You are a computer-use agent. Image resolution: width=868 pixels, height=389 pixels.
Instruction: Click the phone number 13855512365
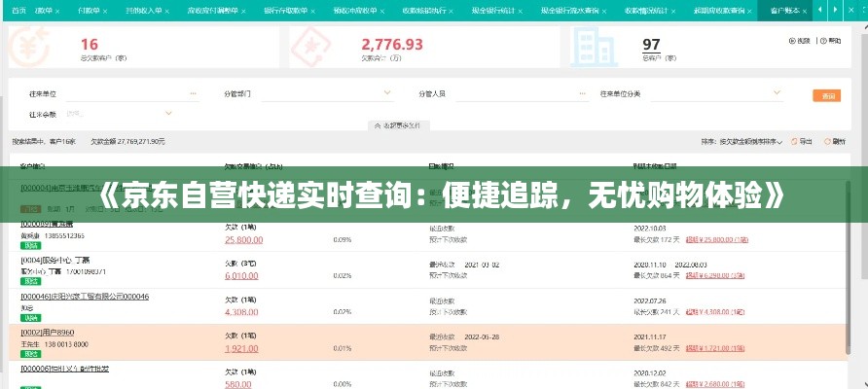click(64, 235)
